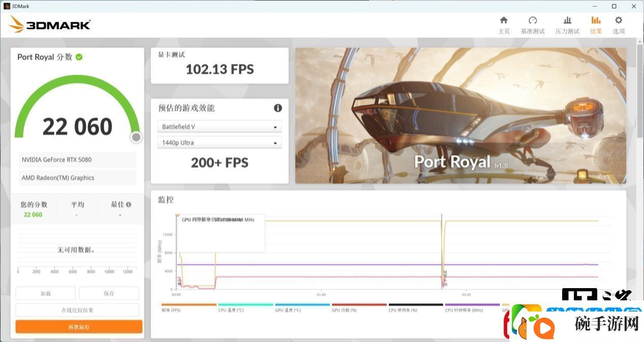Open the 压力测试 stress test tab
Image resolution: width=644 pixels, height=342 pixels.
coord(567,25)
